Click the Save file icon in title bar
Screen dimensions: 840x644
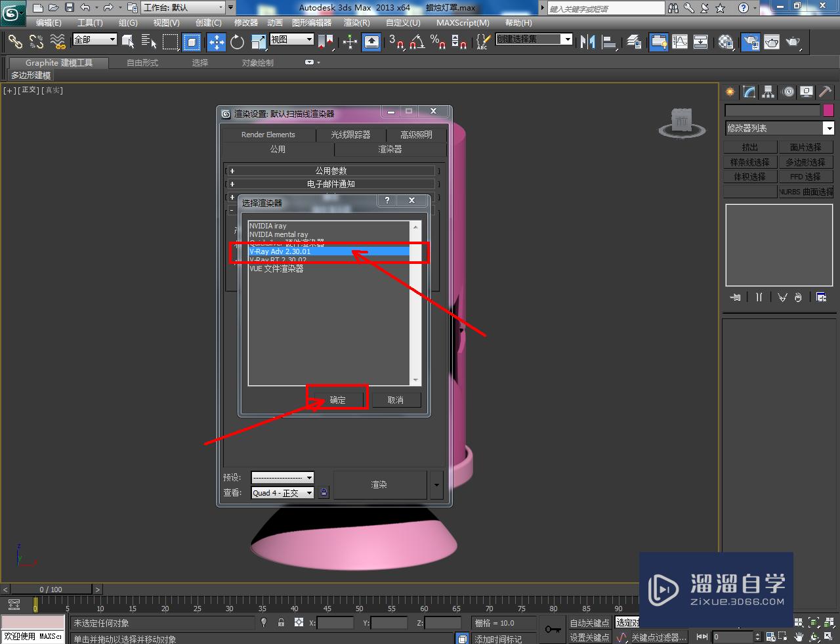(x=70, y=8)
